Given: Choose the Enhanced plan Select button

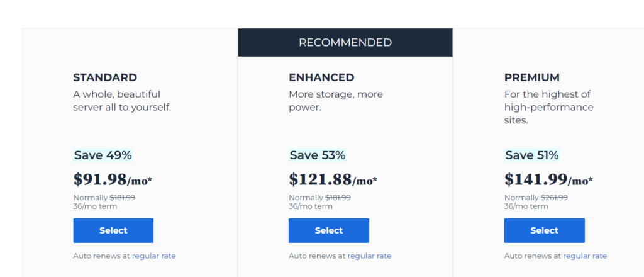Looking at the screenshot, I should 328,230.
